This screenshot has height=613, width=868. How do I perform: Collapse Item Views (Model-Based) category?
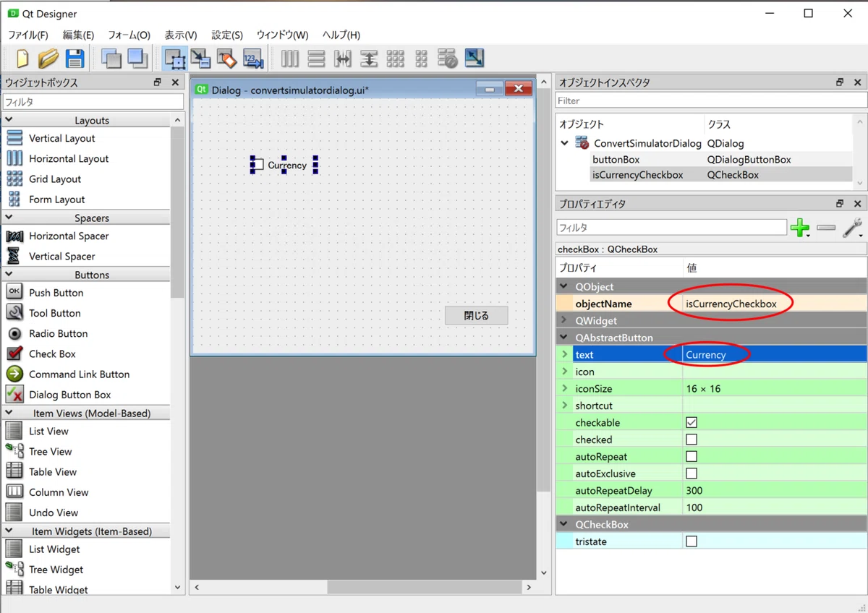coord(9,413)
